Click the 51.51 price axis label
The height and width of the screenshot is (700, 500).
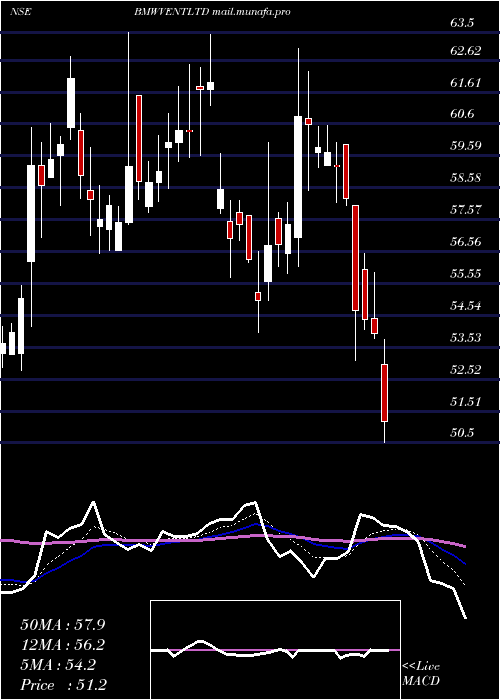click(466, 401)
